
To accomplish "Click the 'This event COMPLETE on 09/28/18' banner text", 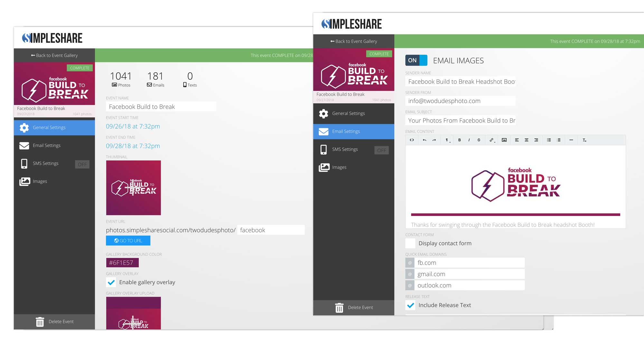I will pyautogui.click(x=595, y=41).
